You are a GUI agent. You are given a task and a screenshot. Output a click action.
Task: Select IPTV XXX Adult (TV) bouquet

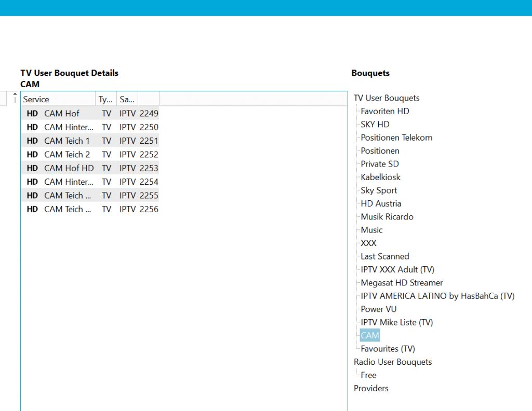tap(397, 270)
